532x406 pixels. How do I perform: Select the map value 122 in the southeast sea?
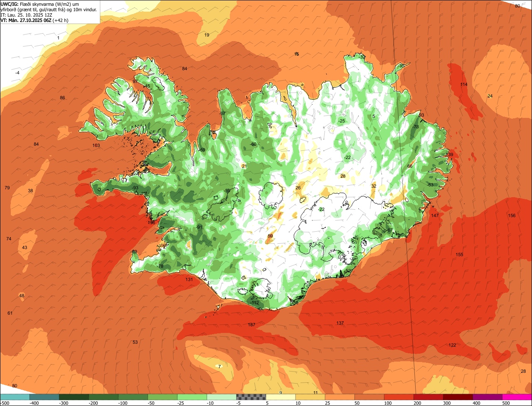click(452, 345)
